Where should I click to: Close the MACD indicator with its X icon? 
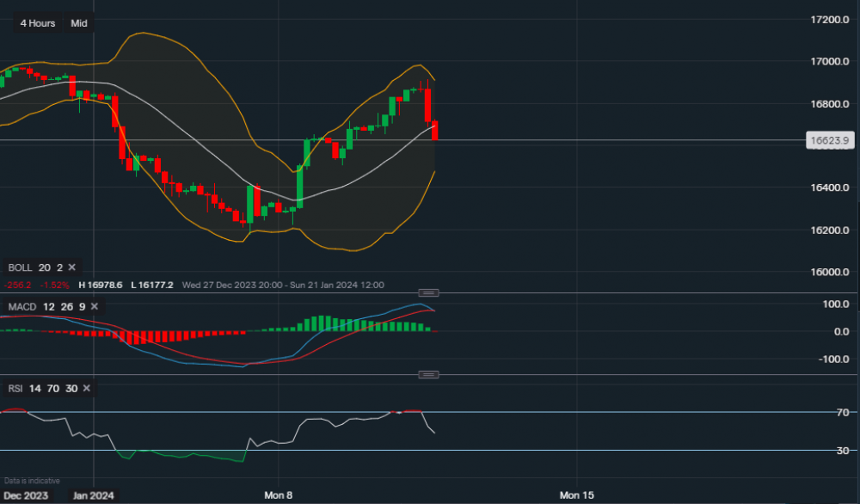(94, 306)
